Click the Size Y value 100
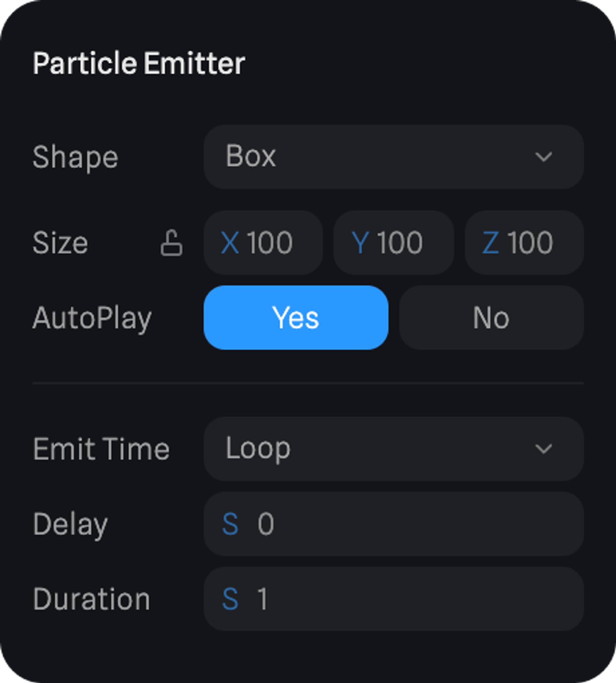Viewport: 616px width, 683px height. pos(400,243)
